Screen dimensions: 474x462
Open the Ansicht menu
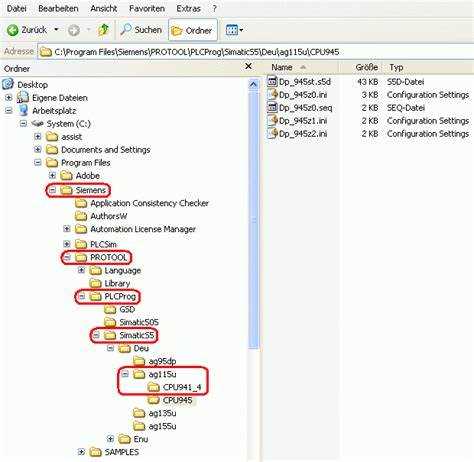[x=104, y=8]
